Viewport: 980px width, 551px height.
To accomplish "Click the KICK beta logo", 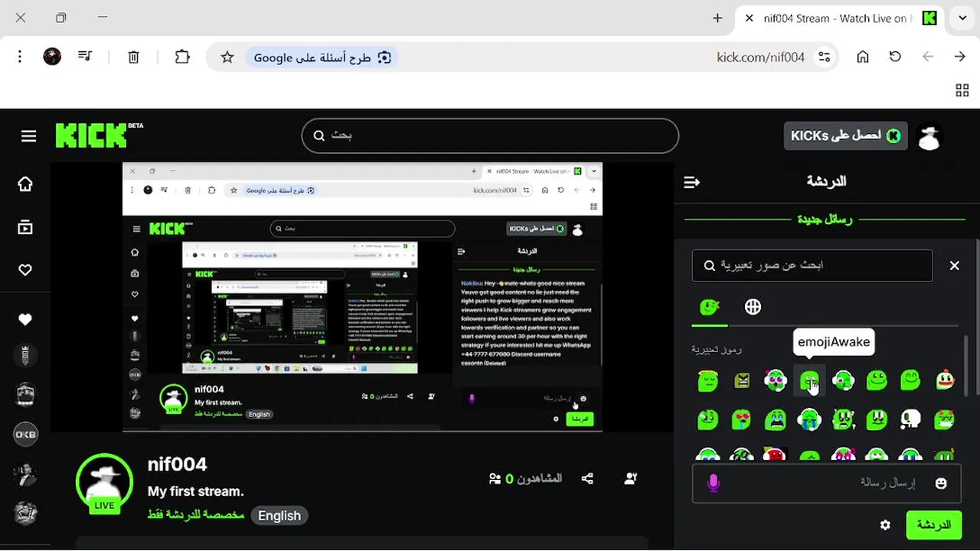I will click(x=99, y=135).
